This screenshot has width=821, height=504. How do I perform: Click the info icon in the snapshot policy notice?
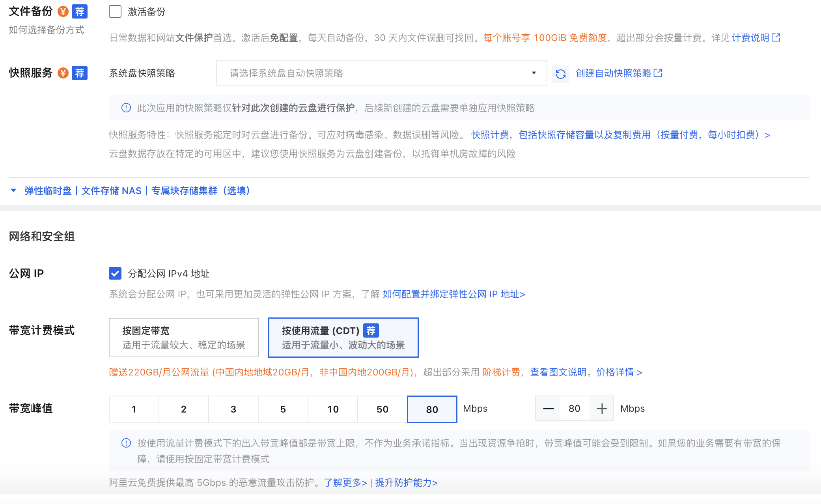click(x=126, y=108)
